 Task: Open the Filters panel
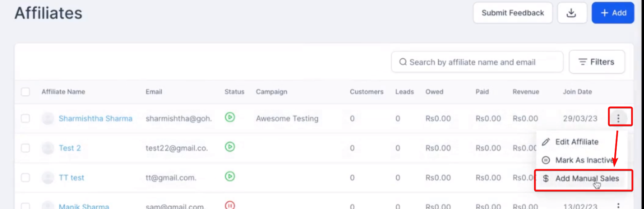tap(597, 62)
